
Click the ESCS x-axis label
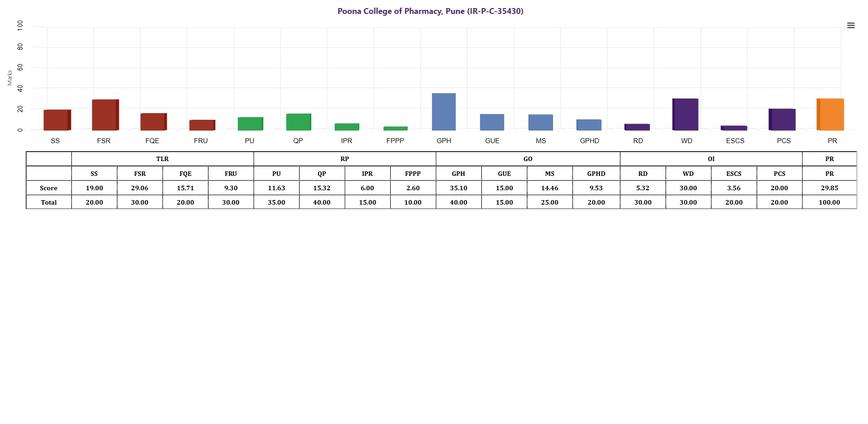(x=735, y=141)
